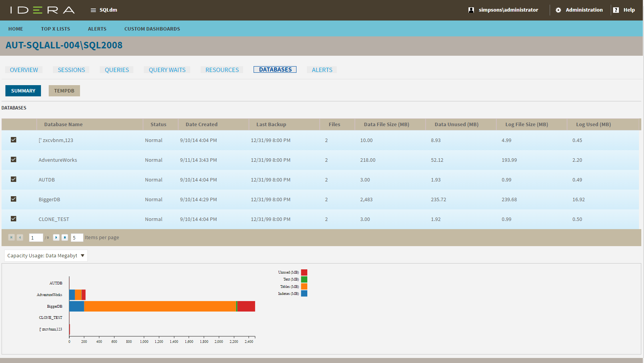The height and width of the screenshot is (363, 644).
Task: Click the user profile icon
Action: click(x=471, y=10)
